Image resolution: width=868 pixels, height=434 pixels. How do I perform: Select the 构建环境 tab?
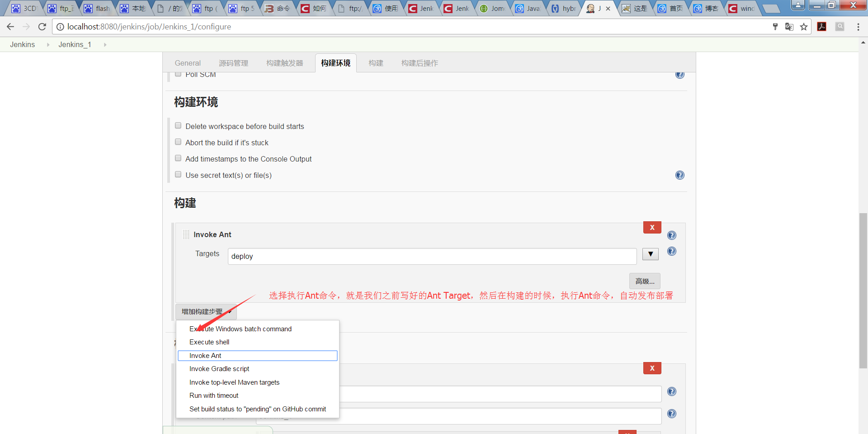click(335, 63)
